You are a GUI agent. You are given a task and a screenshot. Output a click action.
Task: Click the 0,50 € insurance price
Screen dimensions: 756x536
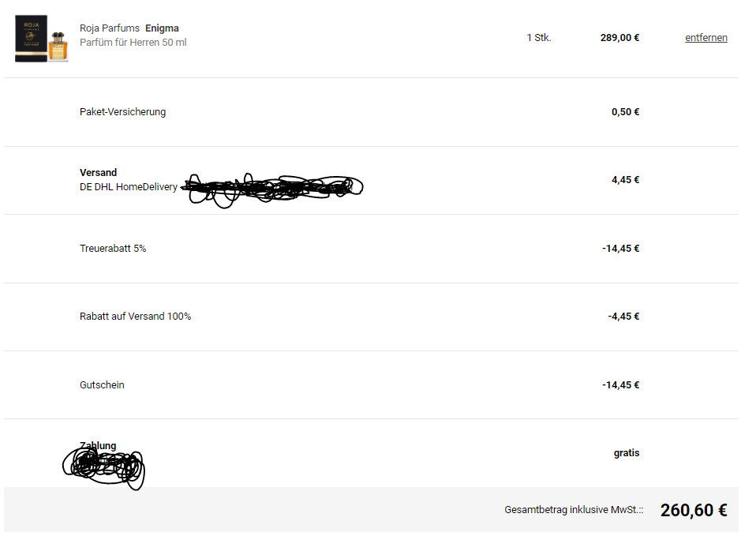(625, 112)
